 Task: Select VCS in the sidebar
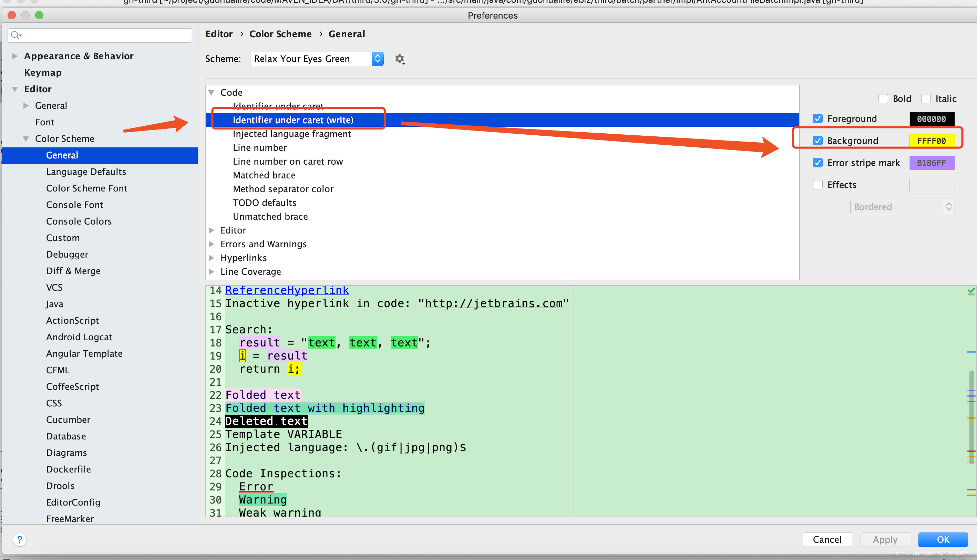pos(54,288)
